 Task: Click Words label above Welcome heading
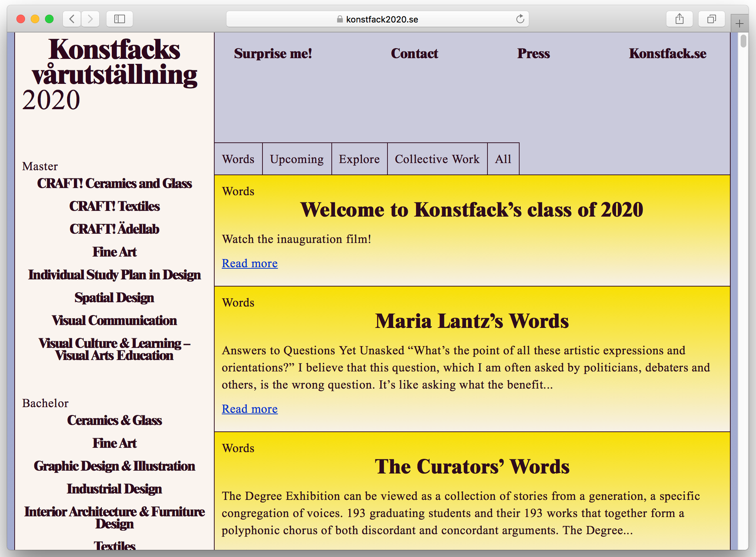238,191
